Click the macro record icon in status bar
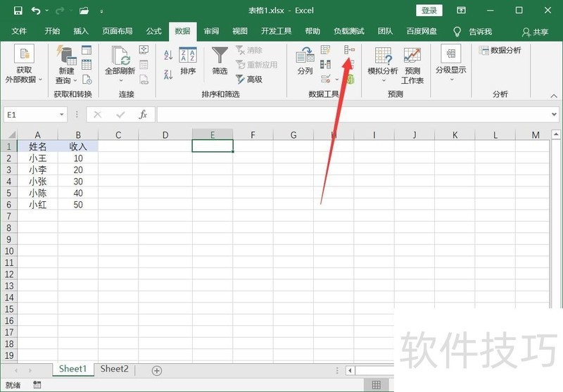Viewport: 563px width, 392px height. [37, 385]
